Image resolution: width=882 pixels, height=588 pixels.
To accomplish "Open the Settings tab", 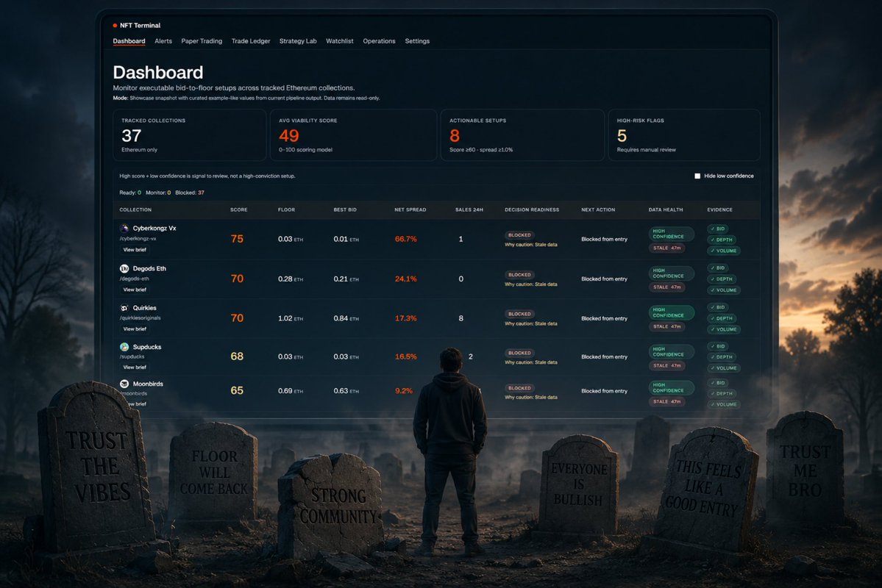I will 417,41.
